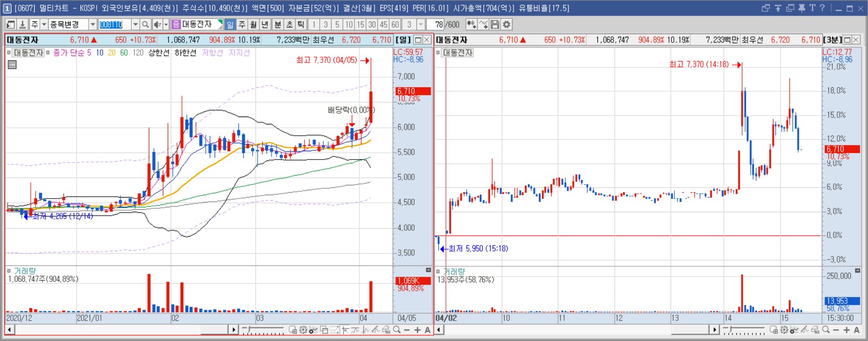Image resolution: width=868 pixels, height=341 pixels.
Task: Click the magnifier icon under left chart
Action: [397, 330]
